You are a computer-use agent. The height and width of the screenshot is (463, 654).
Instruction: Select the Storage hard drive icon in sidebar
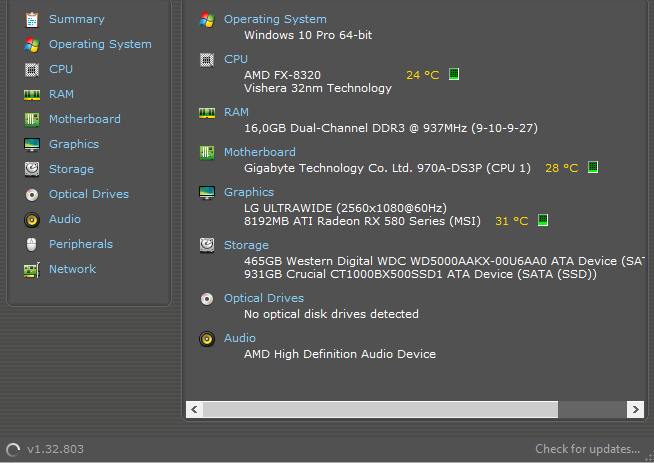click(32, 169)
